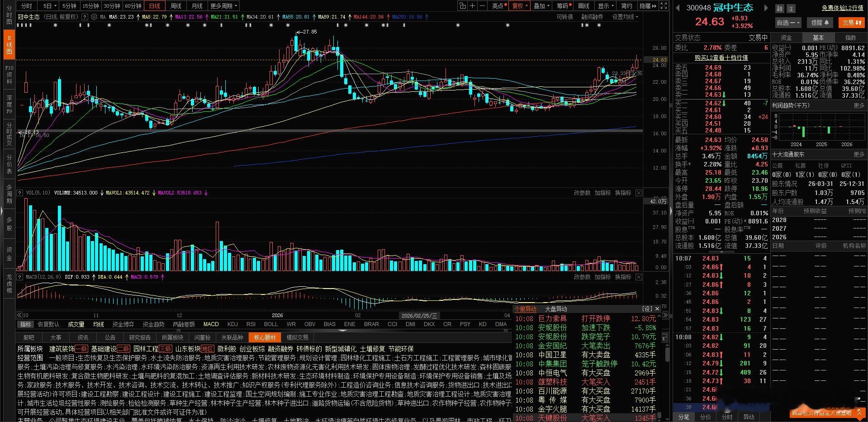This screenshot has height=422, width=868.
Task: Open the 公告 announcements tab
Action: point(110,337)
